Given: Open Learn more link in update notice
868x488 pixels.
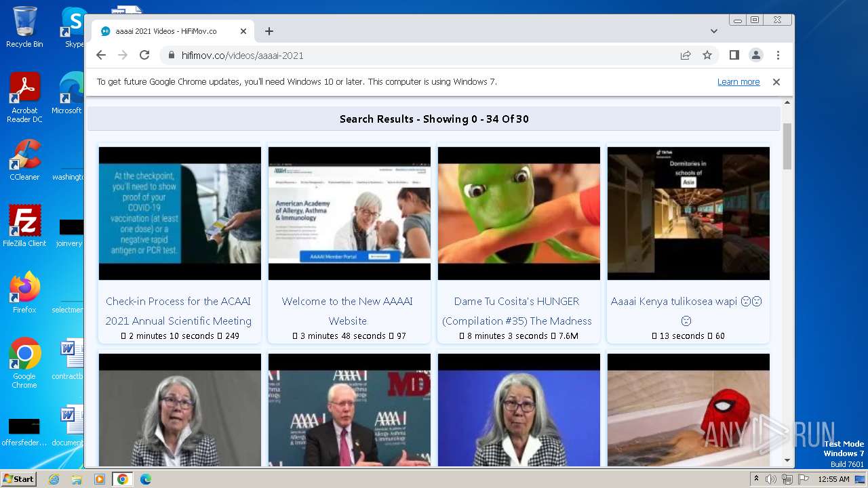Looking at the screenshot, I should pos(738,82).
